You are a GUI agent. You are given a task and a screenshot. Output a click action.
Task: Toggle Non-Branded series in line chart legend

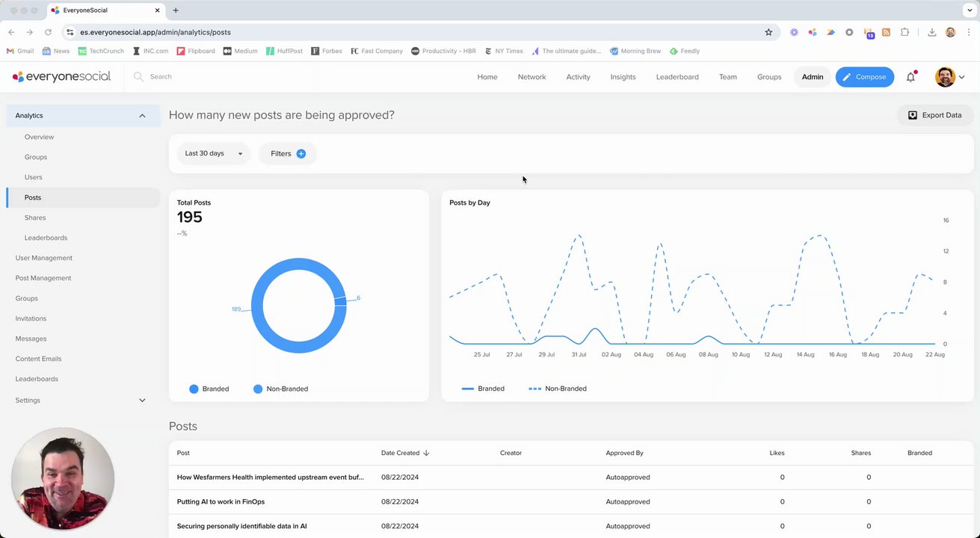tap(558, 389)
